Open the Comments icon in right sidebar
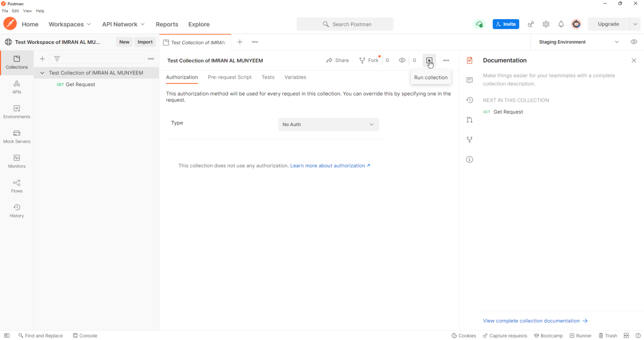Viewport: 644px width, 340px height. click(470, 80)
